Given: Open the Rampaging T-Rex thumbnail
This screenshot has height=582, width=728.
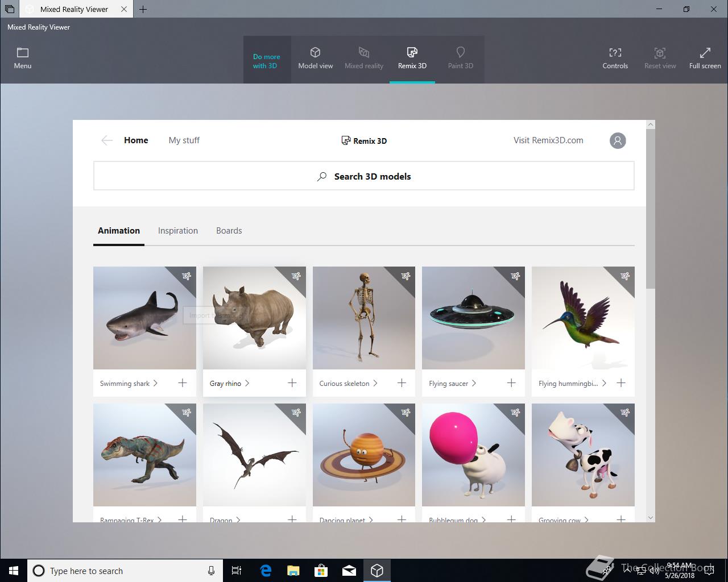Looking at the screenshot, I should [144, 455].
